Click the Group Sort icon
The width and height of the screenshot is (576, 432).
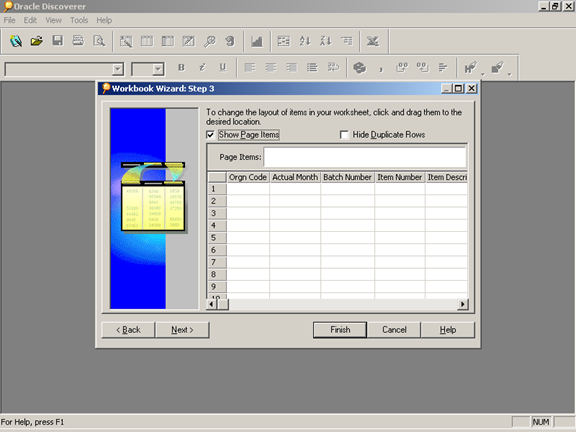[x=346, y=41]
